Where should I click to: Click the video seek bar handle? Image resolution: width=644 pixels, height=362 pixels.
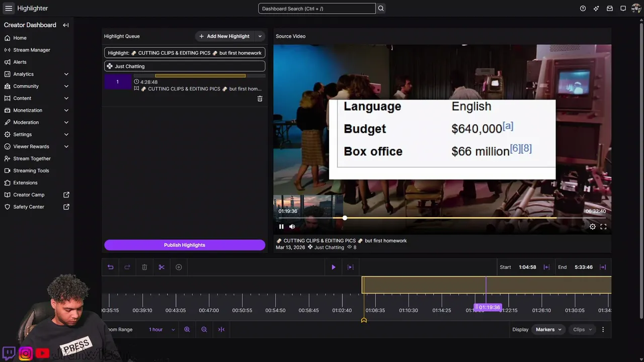pos(345,218)
